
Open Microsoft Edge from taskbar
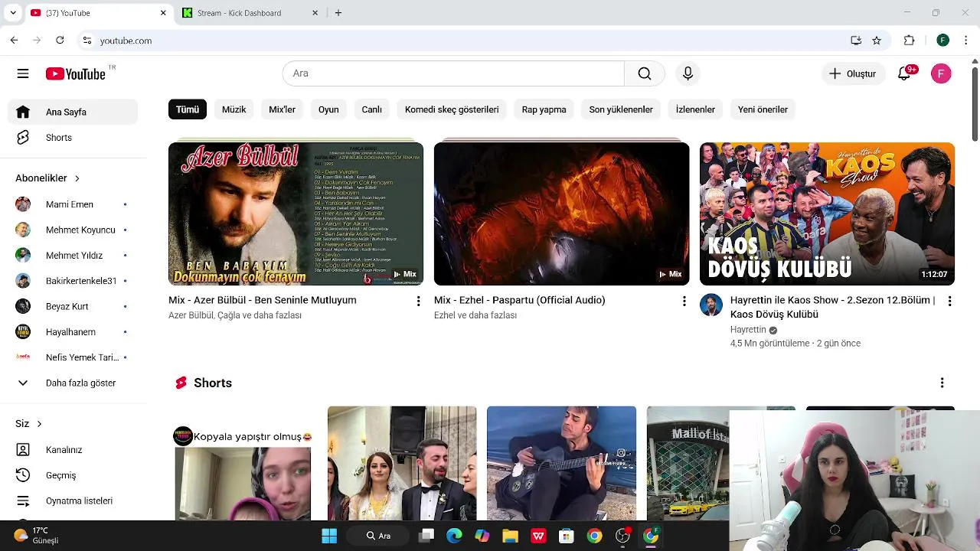[x=454, y=536]
